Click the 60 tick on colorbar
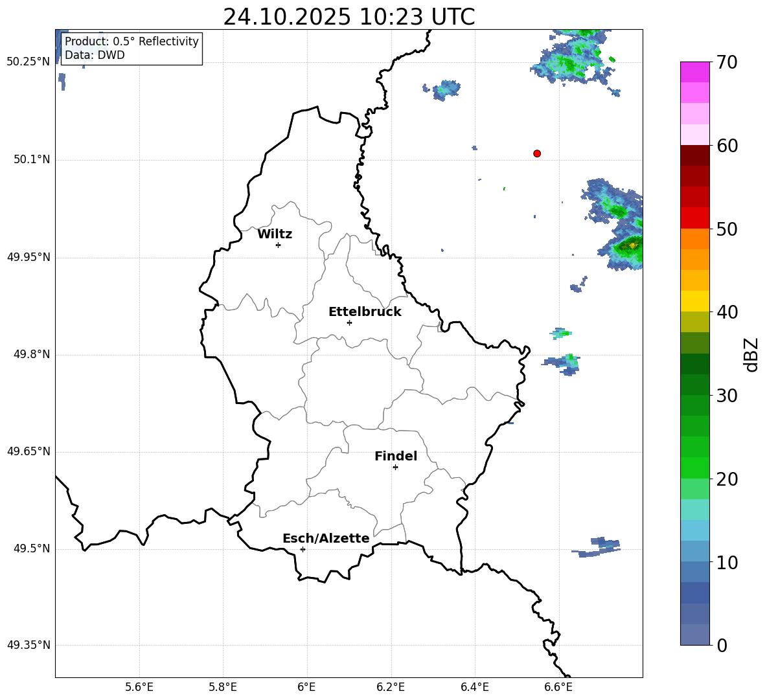The width and height of the screenshot is (767, 700). [x=727, y=146]
